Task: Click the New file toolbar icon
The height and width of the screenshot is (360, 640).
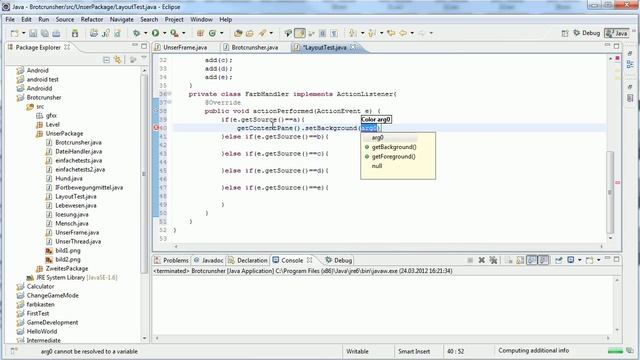Action: (15, 33)
